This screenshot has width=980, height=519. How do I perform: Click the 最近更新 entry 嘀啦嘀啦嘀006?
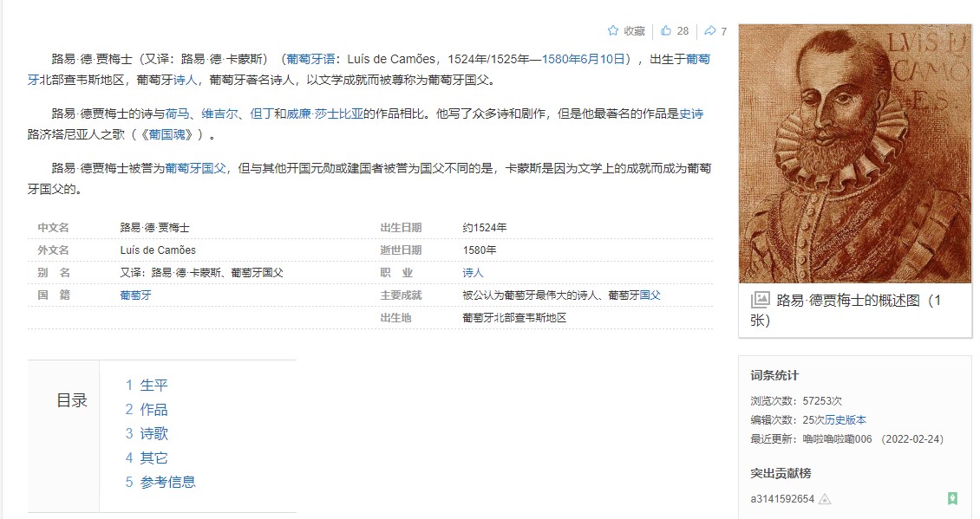tap(837, 439)
